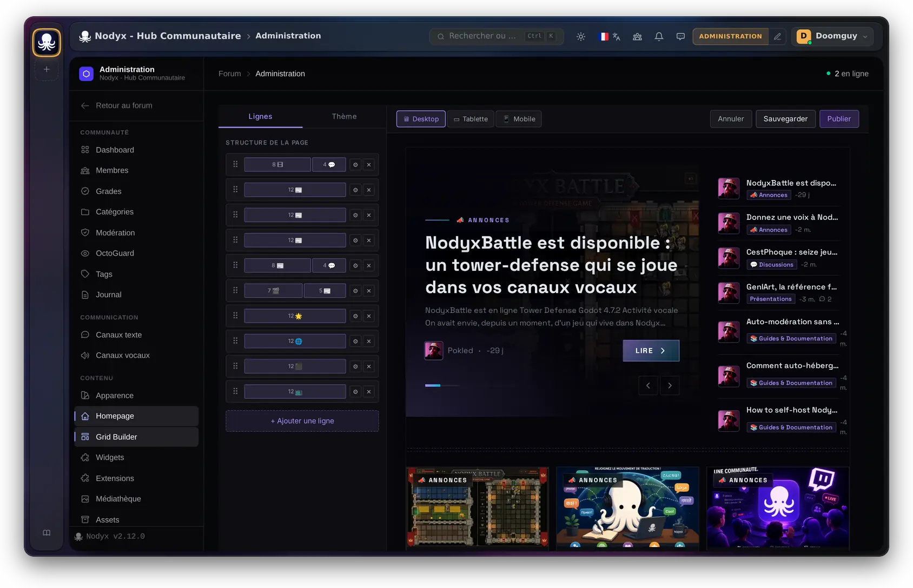Open settings gear of the 7/5 row
The width and height of the screenshot is (913, 588).
click(x=355, y=291)
